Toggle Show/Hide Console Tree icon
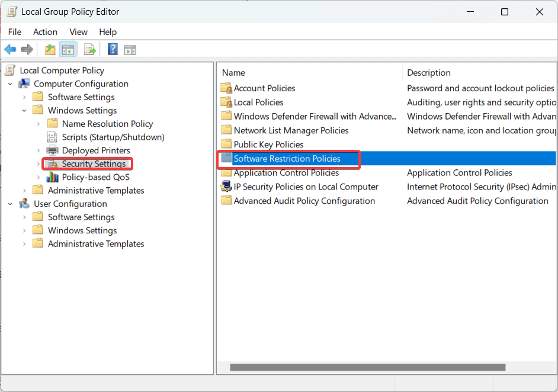 (68, 50)
